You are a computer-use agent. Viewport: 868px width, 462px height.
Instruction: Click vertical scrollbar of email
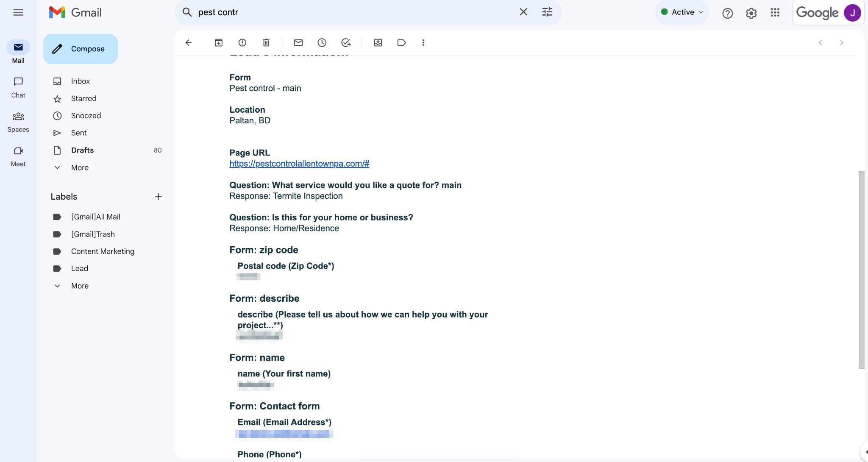[x=861, y=270]
